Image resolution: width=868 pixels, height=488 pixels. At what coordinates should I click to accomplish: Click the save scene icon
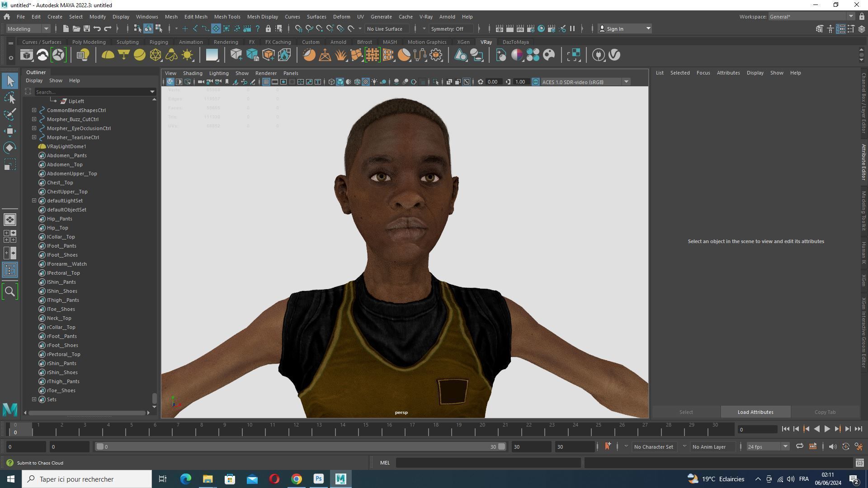(86, 28)
